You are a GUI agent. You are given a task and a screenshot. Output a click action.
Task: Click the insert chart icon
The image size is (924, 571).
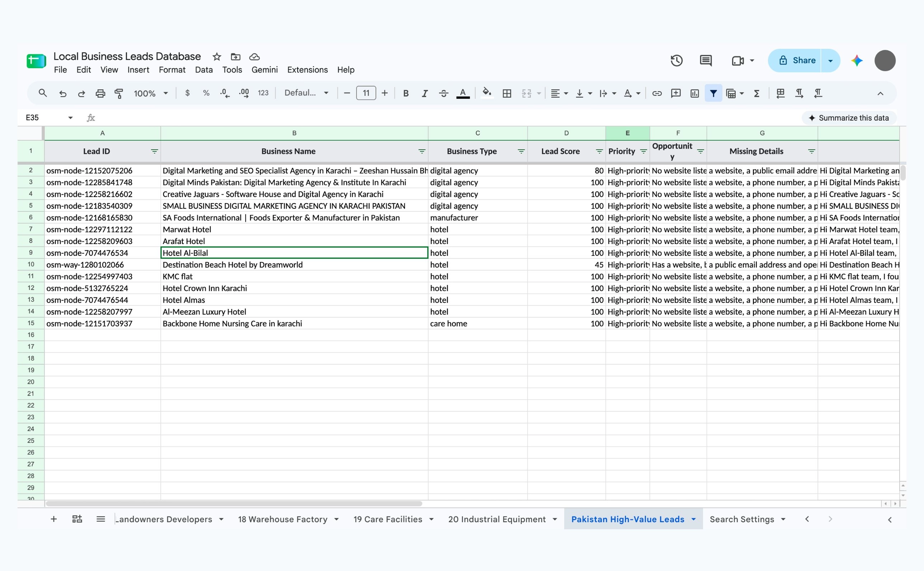[694, 93]
